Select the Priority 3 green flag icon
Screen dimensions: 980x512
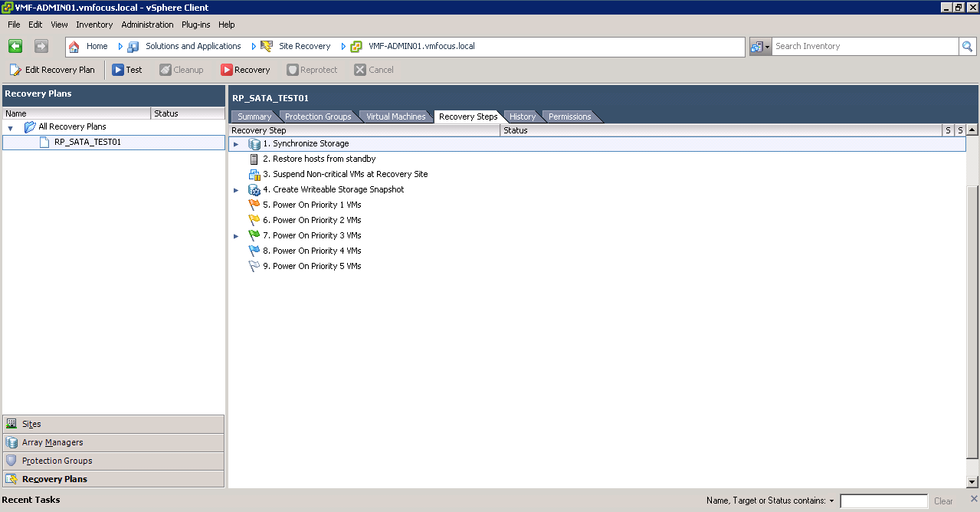coord(254,236)
